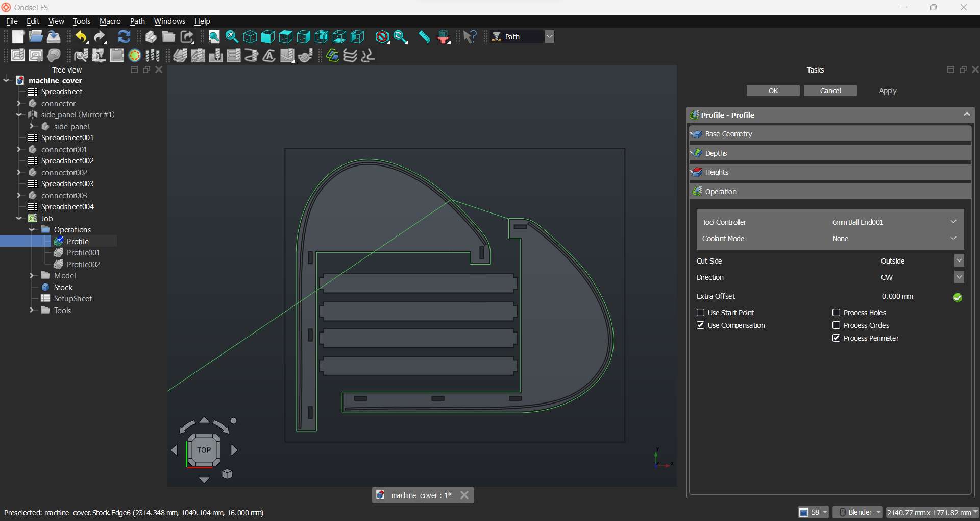This screenshot has width=980, height=521.
Task: Tick the Process Holes checkbox
Action: coord(837,313)
